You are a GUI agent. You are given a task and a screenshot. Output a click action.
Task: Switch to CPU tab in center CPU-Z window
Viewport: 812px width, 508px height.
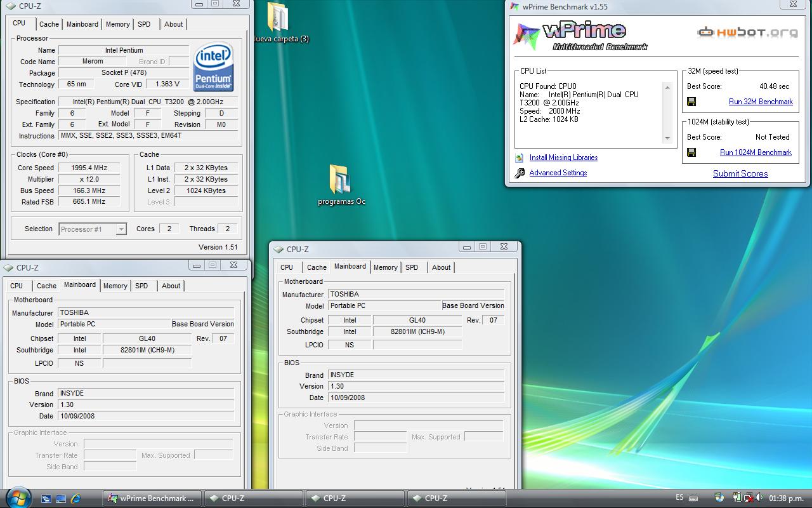point(287,267)
